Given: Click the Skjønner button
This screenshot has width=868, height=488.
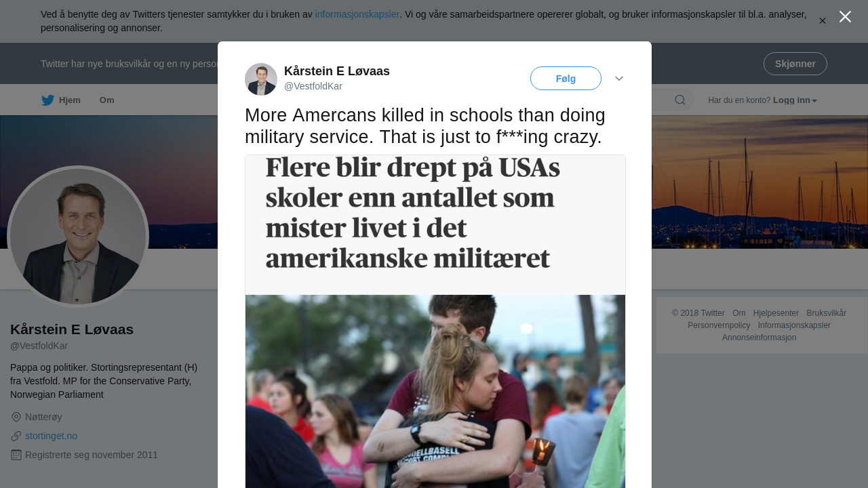Looking at the screenshot, I should (795, 64).
